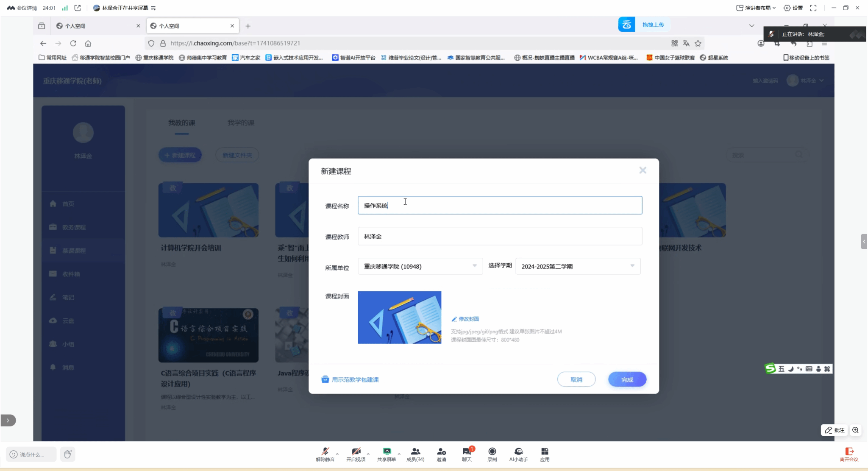Click the annotate (批注) pencil button

click(x=834, y=430)
